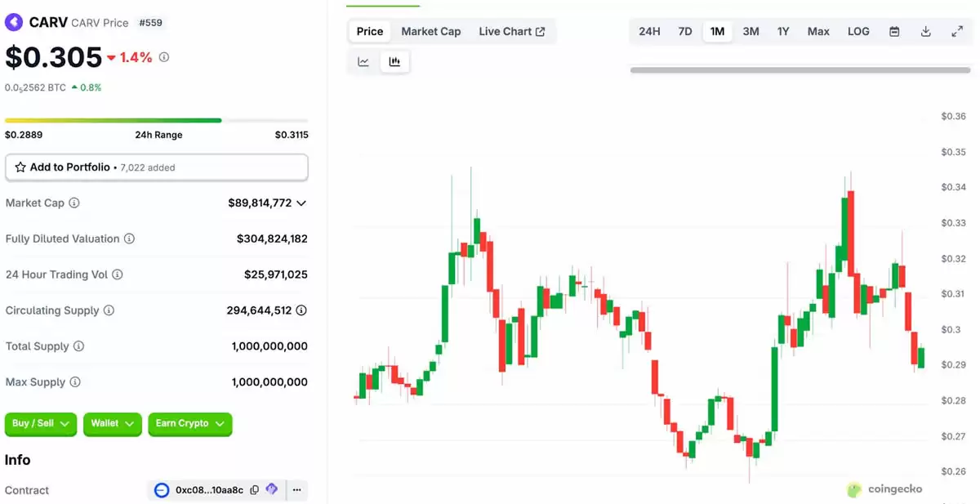980x504 pixels.
Task: Copy the CARV contract address
Action: pyautogui.click(x=254, y=490)
